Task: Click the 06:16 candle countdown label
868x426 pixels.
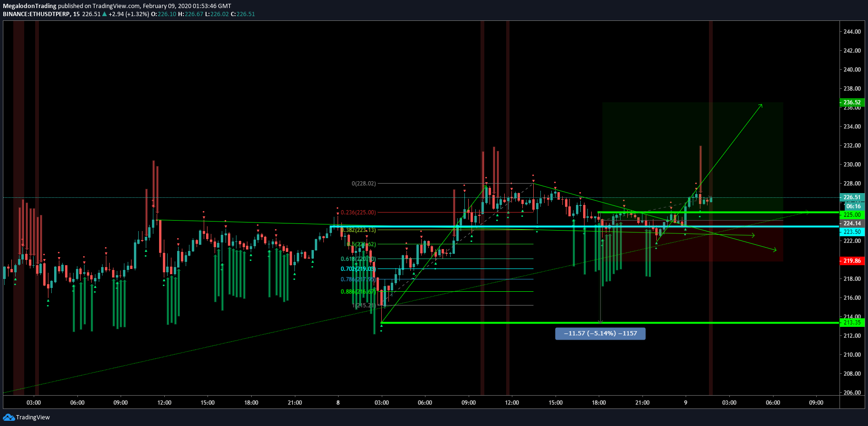Action: (x=853, y=206)
